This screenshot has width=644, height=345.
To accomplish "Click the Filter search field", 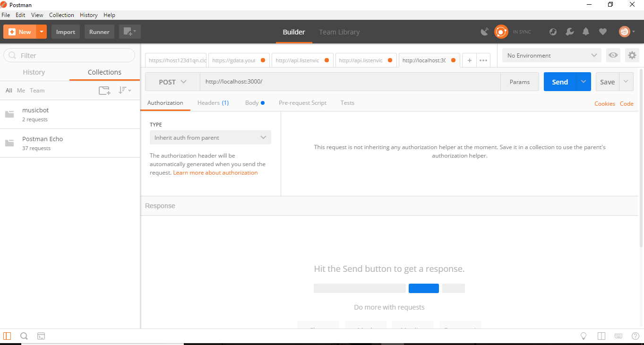I will click(69, 55).
